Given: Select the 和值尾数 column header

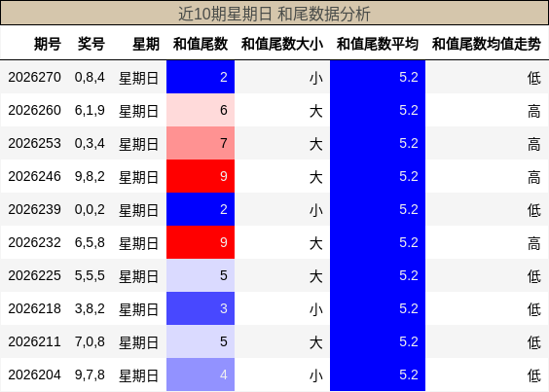Looking at the screenshot, I should click(x=201, y=44).
